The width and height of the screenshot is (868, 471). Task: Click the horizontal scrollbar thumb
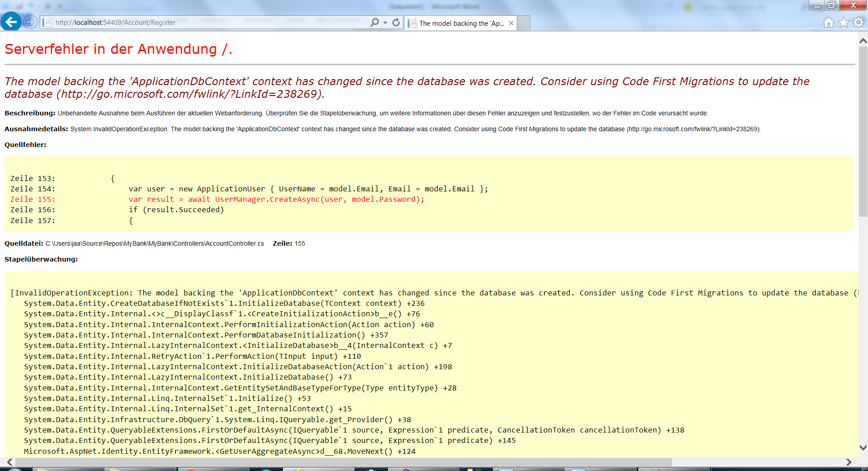344,462
